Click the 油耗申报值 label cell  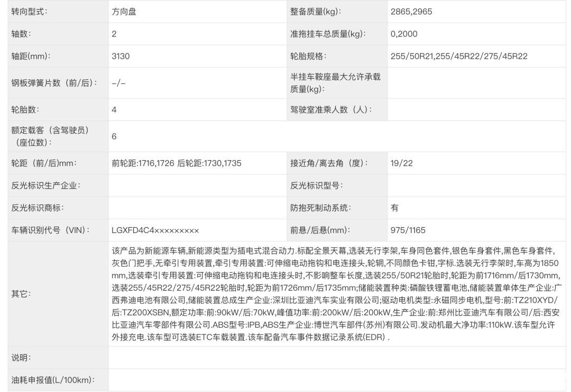(x=58, y=380)
